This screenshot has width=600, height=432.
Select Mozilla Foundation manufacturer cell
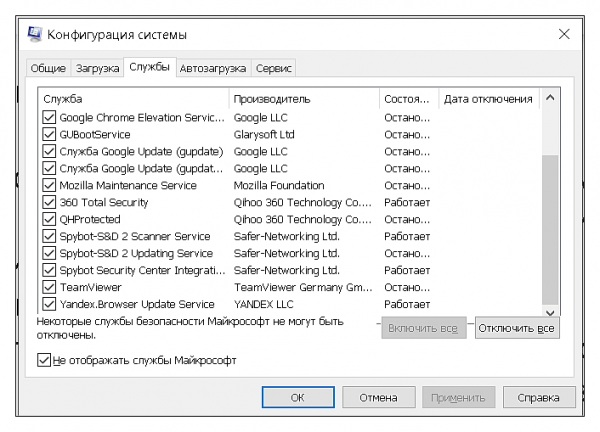279,185
